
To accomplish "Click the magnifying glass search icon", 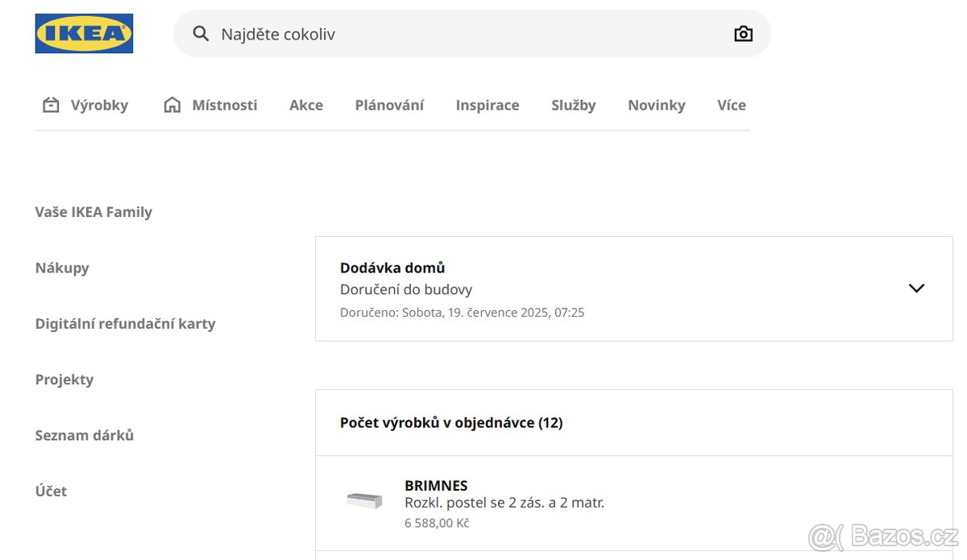I will tap(199, 33).
